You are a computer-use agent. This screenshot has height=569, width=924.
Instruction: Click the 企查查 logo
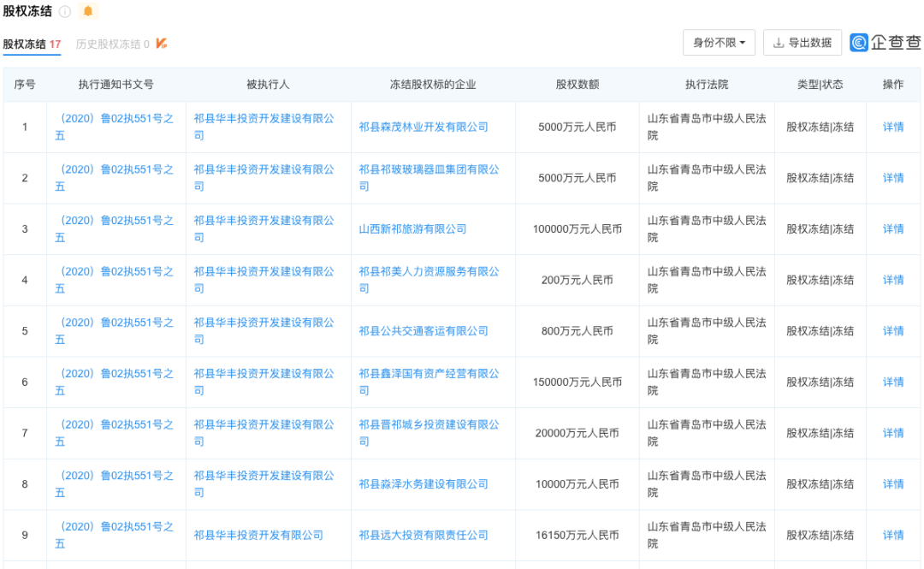click(885, 43)
